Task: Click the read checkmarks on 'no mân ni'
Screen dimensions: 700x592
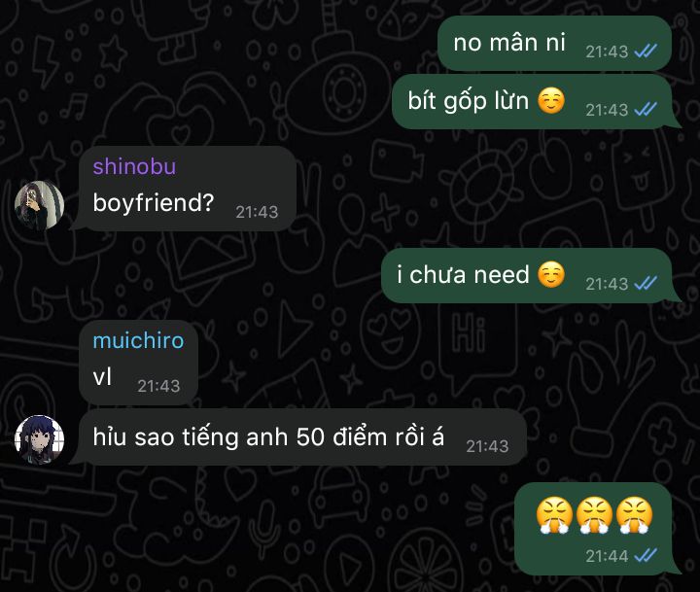Action: [646, 52]
